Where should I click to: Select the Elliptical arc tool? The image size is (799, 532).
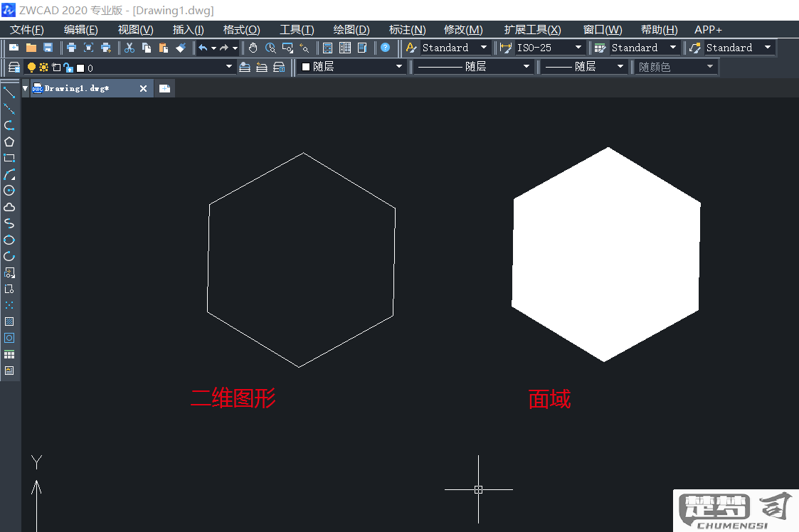9,256
